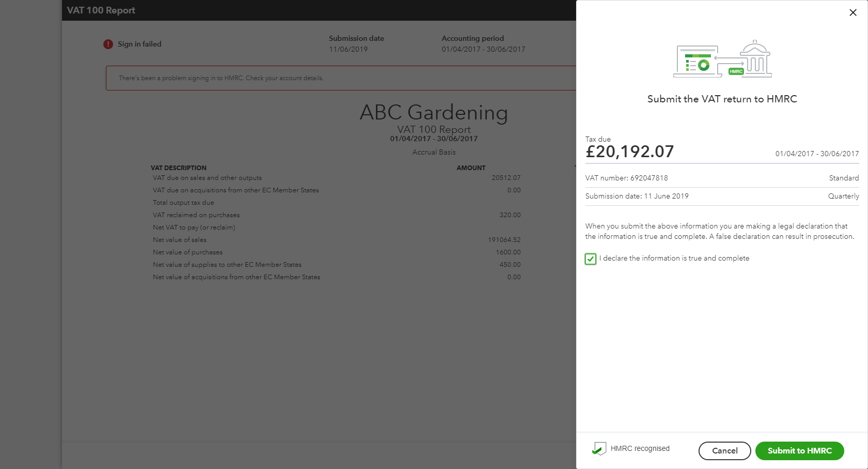Select VAT due on sales and other outputs row
This screenshot has height=469, width=868.
[x=336, y=178]
